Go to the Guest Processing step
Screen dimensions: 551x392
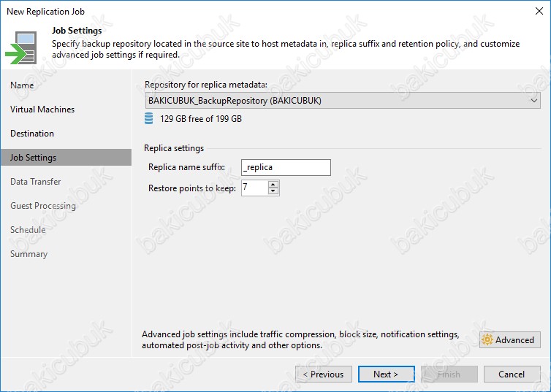pos(43,206)
